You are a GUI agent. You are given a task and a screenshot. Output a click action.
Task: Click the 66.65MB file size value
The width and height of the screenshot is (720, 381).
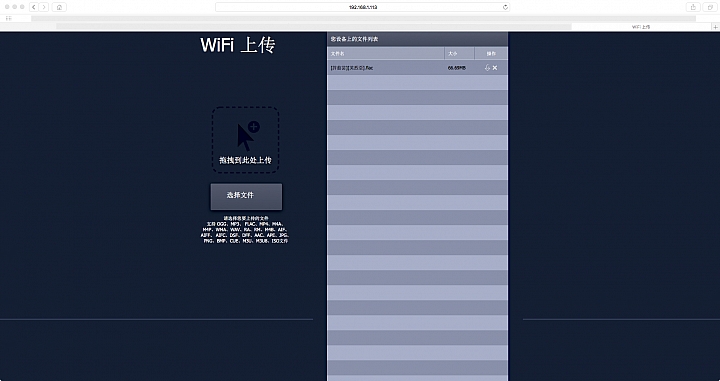[457, 68]
